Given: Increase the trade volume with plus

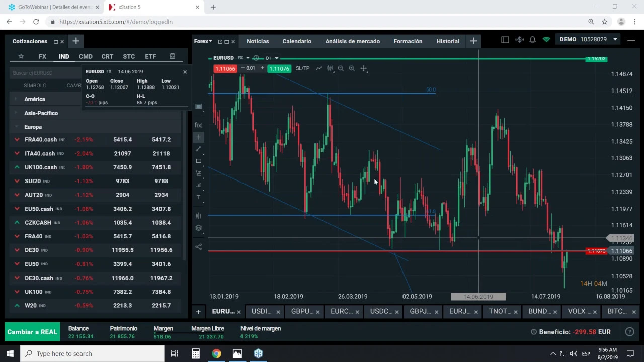Looking at the screenshot, I should (x=262, y=68).
